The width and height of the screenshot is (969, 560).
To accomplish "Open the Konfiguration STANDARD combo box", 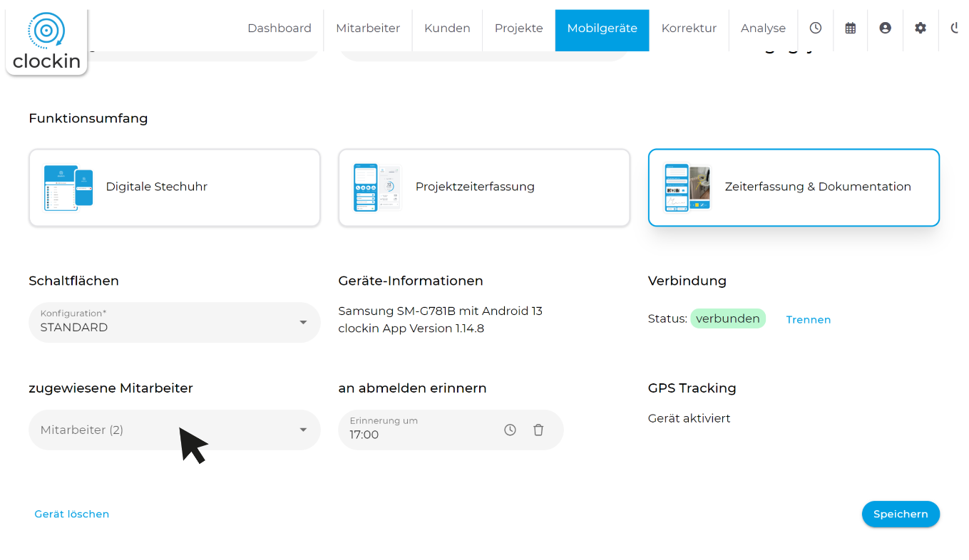I will pos(175,322).
